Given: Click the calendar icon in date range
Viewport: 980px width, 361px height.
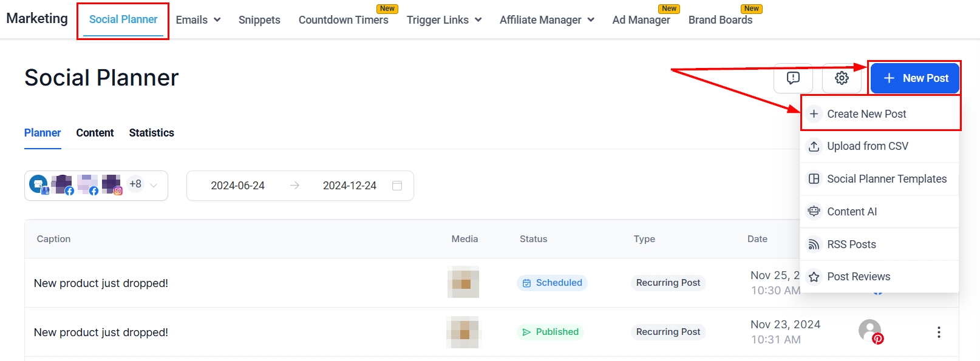Looking at the screenshot, I should click(x=397, y=186).
